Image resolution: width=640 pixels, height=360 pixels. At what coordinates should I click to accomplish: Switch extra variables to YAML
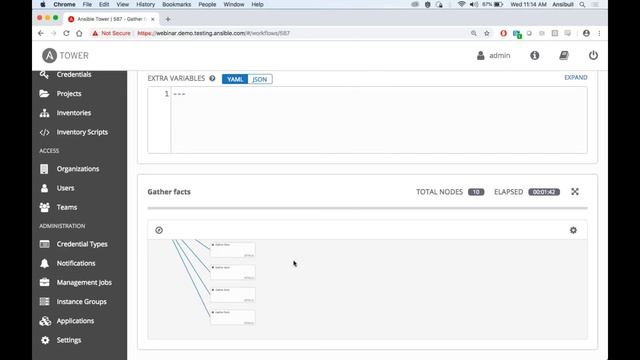coord(235,79)
